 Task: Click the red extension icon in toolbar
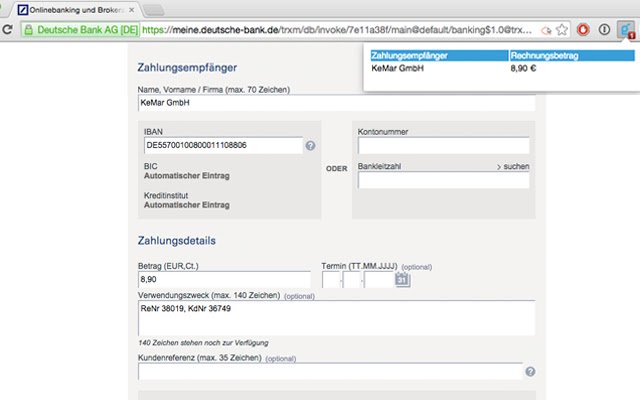pos(583,29)
